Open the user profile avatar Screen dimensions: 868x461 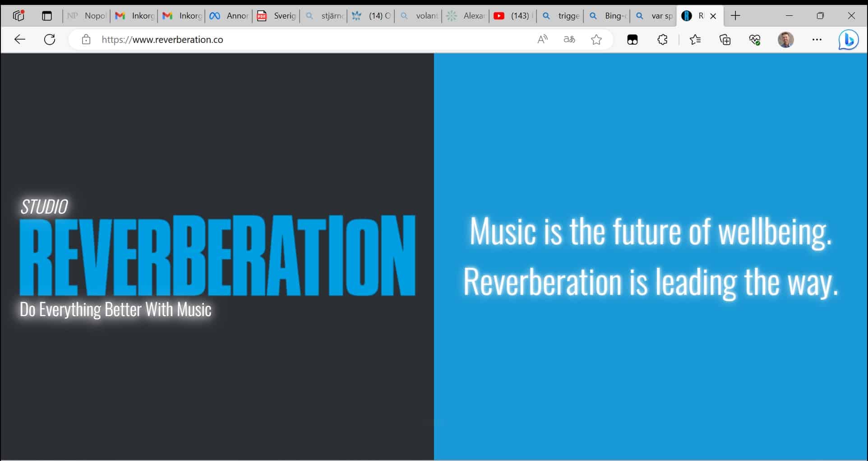tap(785, 40)
